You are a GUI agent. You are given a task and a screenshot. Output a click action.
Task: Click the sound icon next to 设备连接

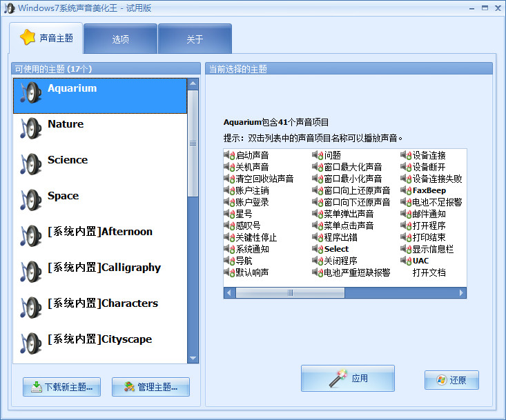click(x=407, y=155)
